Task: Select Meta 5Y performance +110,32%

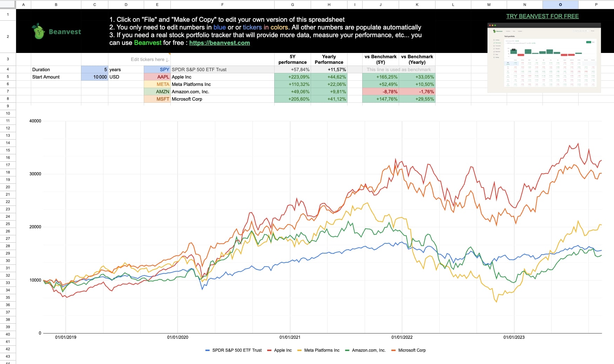Action: coord(292,84)
